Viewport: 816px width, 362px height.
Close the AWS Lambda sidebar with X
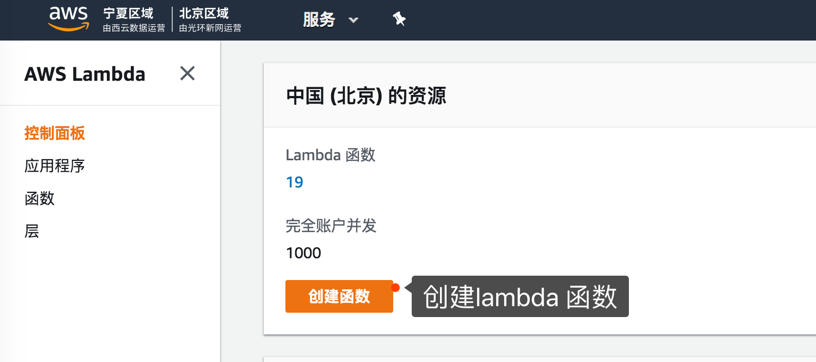coord(187,73)
